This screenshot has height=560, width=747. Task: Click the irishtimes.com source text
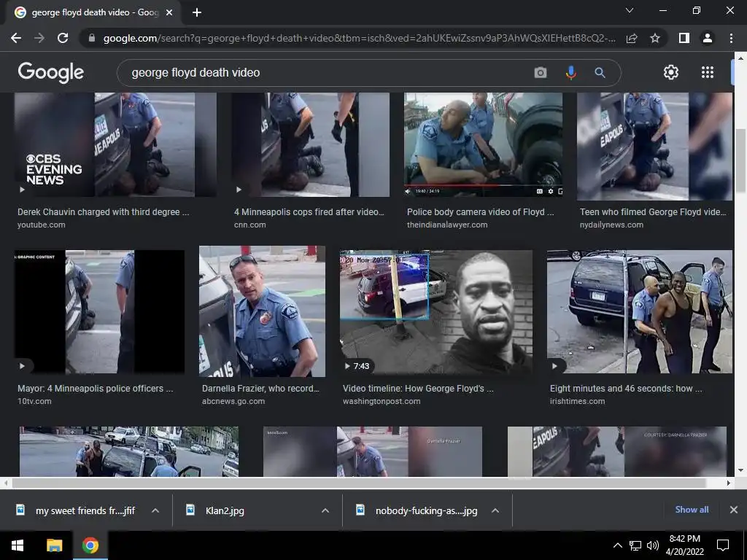click(x=578, y=402)
